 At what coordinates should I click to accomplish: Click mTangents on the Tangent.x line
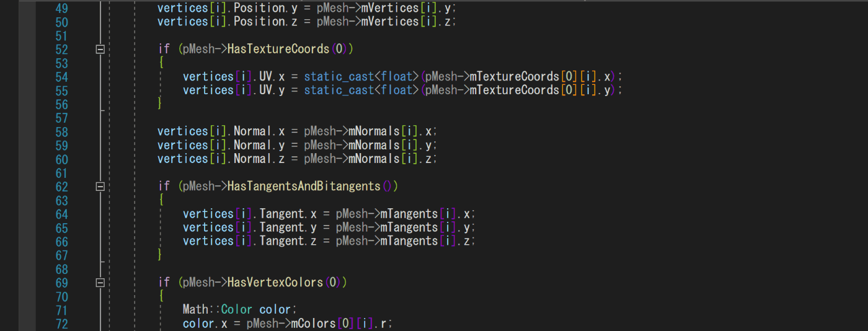[x=409, y=214]
